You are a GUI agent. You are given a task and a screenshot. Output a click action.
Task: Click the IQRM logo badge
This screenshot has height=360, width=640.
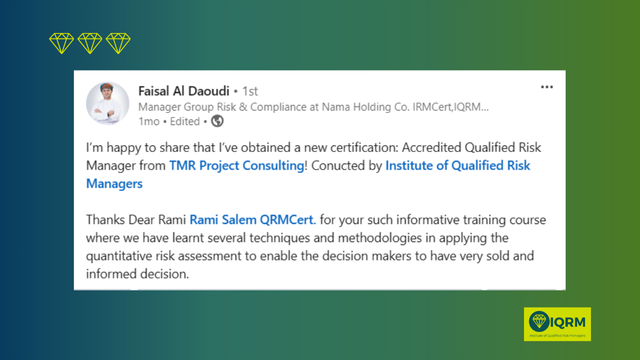coord(557,324)
